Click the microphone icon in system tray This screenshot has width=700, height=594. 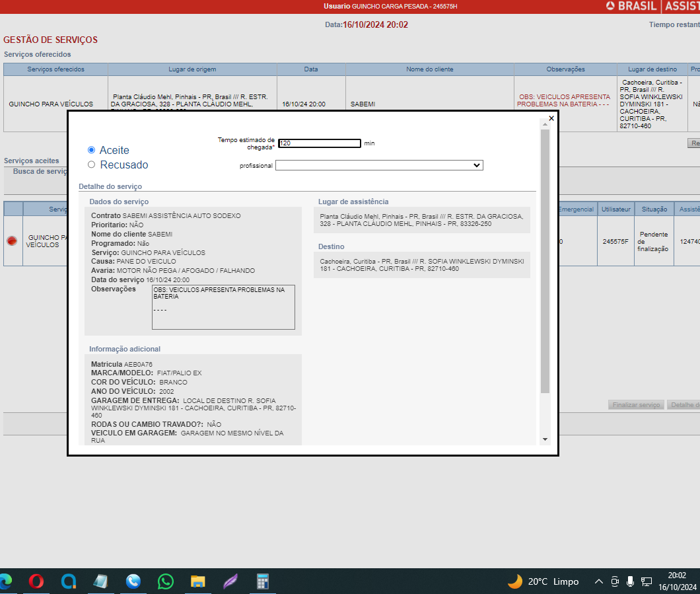pyautogui.click(x=631, y=581)
